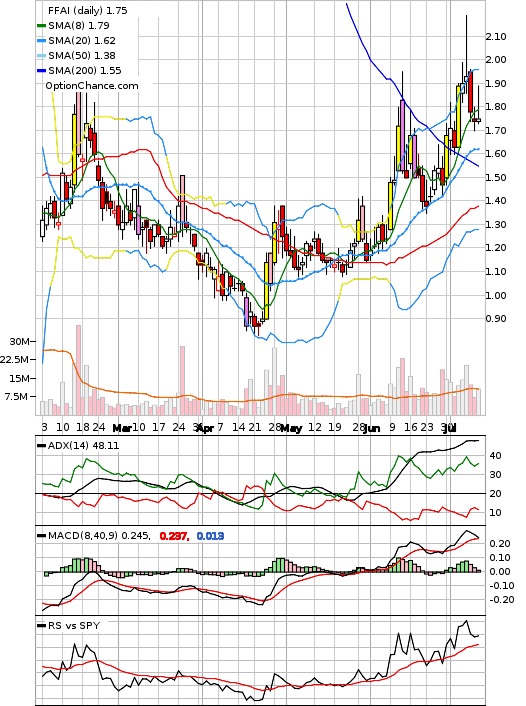Screen dimensions: 526x706
Task: Click the 40 value on ADX axis
Action: click(495, 456)
